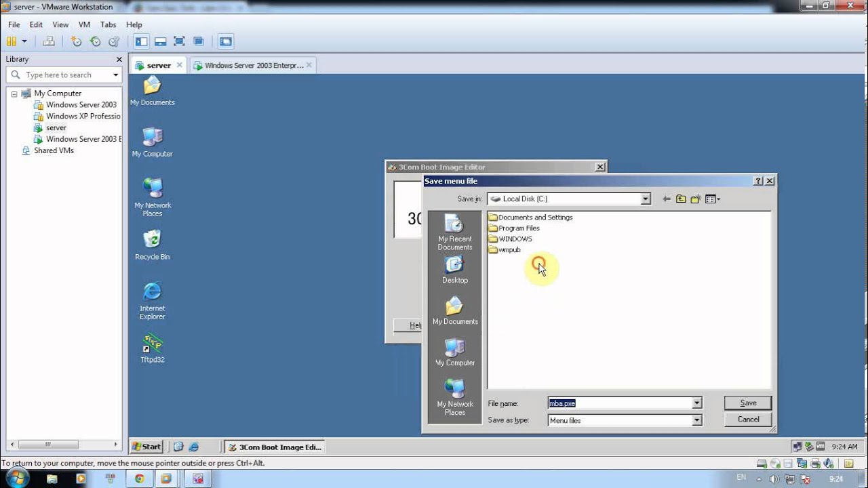Revert to snapshot toolbar icon

point(96,41)
